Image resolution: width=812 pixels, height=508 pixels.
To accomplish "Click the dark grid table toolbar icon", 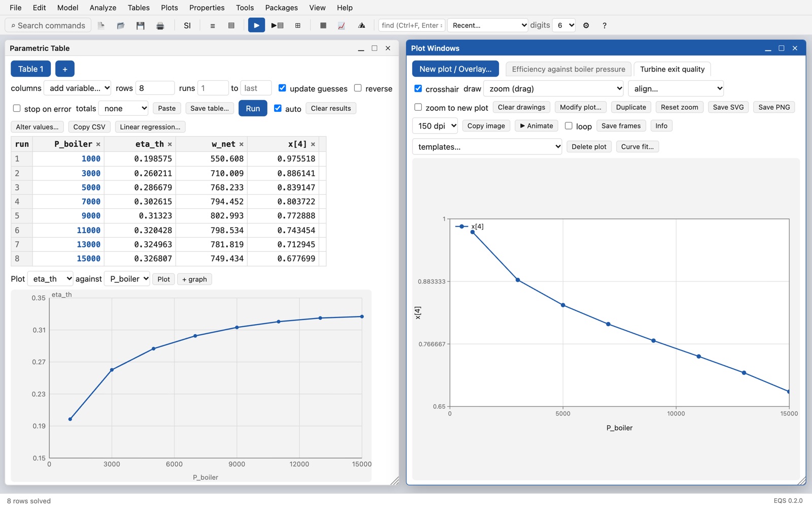I will click(323, 25).
